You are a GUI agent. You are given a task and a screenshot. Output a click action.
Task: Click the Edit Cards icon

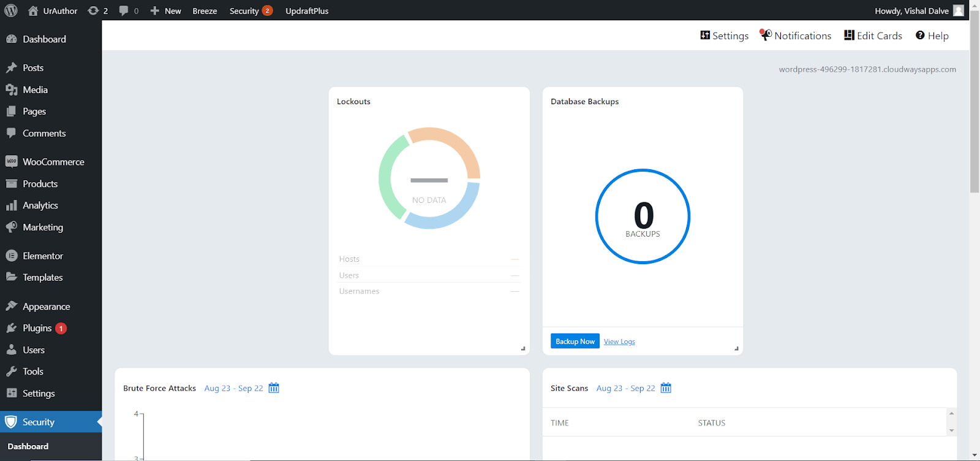coord(849,36)
